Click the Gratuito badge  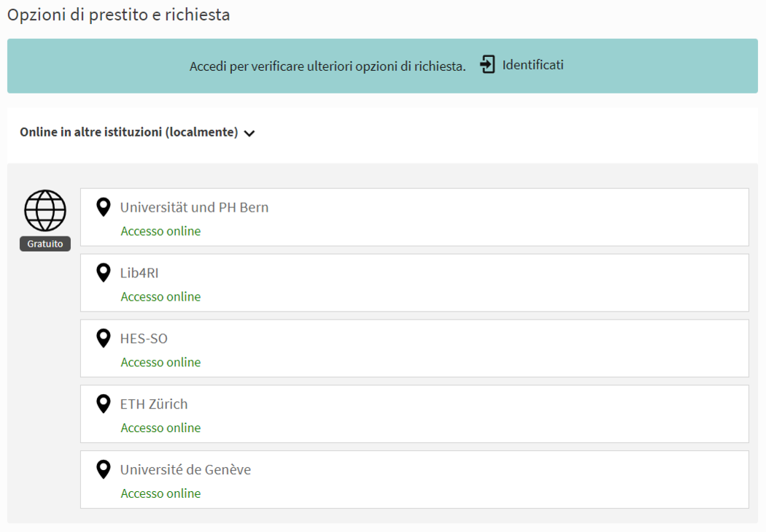(x=45, y=244)
